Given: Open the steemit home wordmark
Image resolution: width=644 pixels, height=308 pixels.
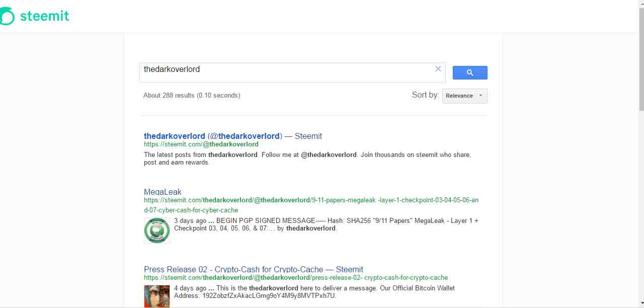Looking at the screenshot, I should [44, 16].
